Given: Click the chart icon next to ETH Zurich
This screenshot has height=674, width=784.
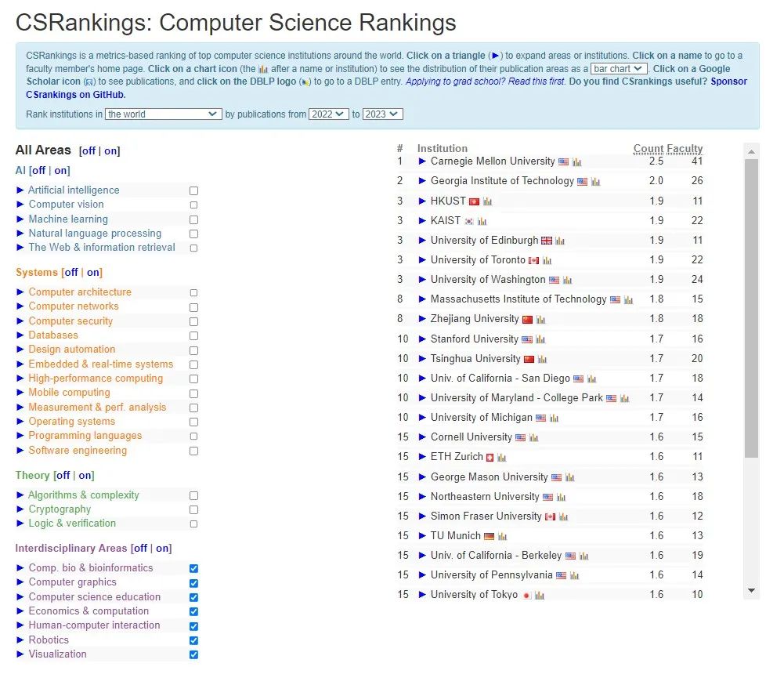Looking at the screenshot, I should tap(502, 458).
